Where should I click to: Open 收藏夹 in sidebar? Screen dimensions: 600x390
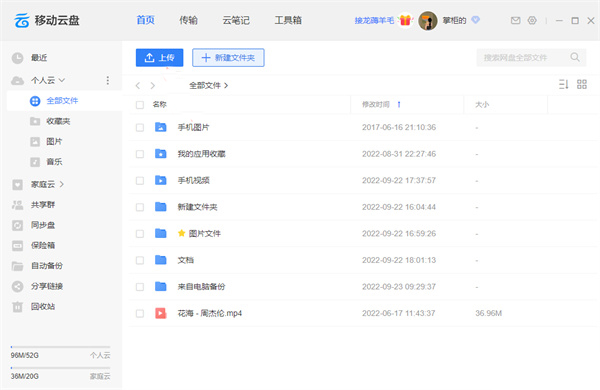coord(58,121)
